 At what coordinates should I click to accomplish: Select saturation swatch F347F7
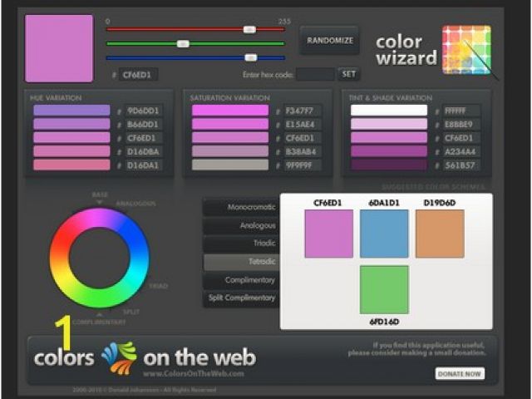point(230,111)
